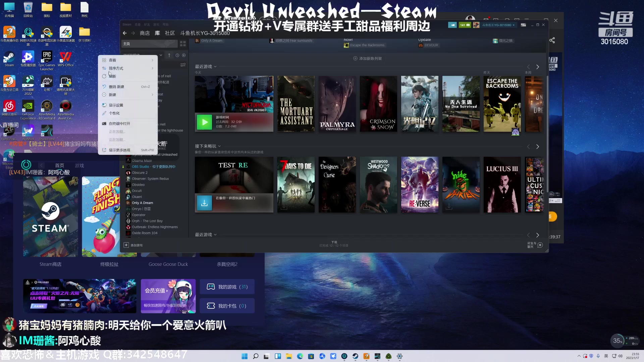Enter Steam Big Picture mode

coord(523,25)
